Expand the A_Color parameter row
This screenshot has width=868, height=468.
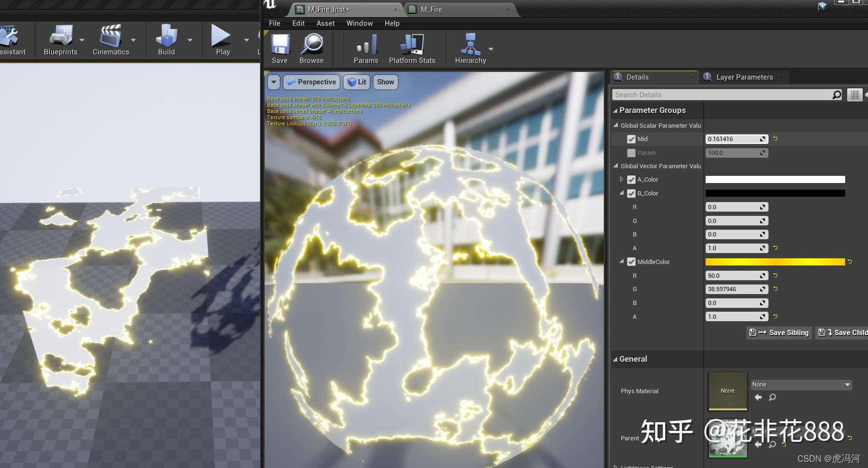coord(622,180)
